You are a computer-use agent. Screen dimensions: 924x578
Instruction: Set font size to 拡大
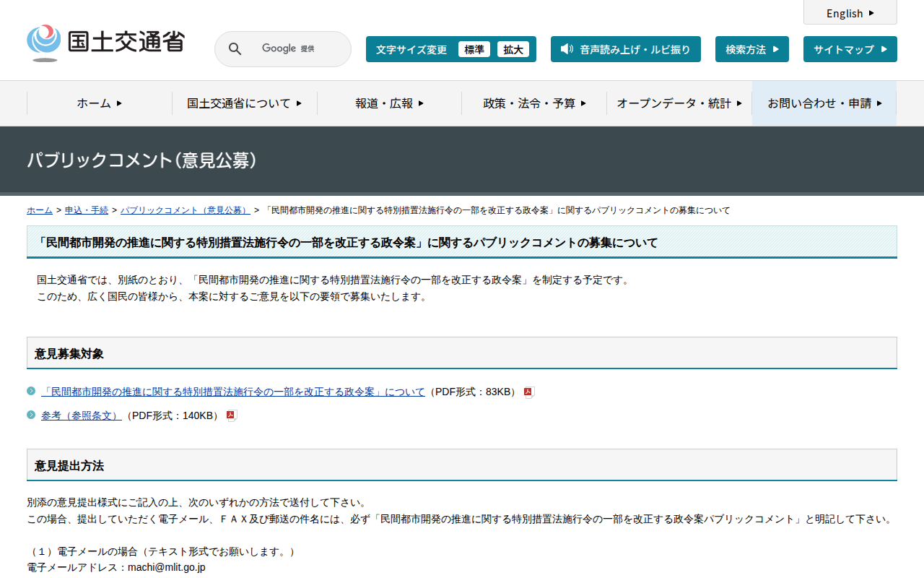(x=513, y=49)
